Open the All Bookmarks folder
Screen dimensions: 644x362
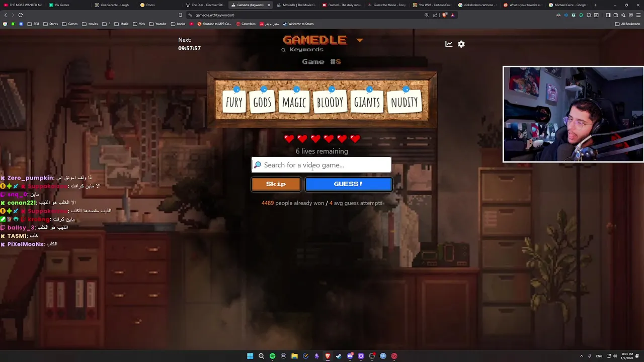(627, 24)
